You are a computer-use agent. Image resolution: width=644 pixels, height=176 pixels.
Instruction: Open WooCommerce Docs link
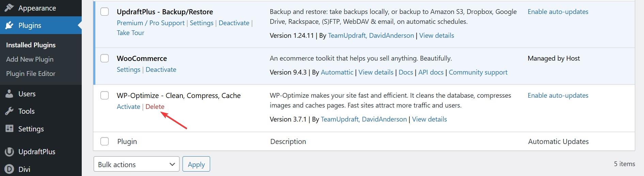(x=406, y=72)
